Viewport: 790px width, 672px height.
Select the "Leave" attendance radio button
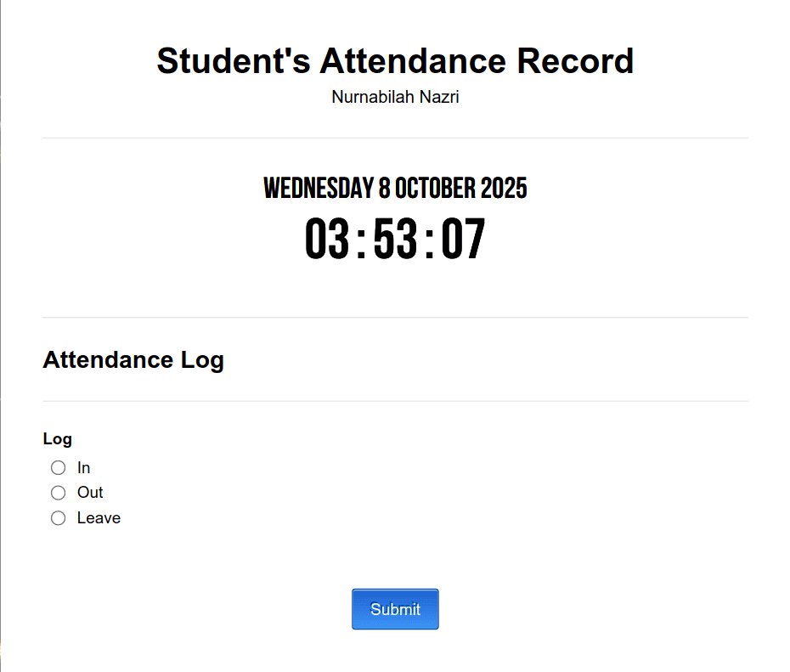click(x=58, y=517)
